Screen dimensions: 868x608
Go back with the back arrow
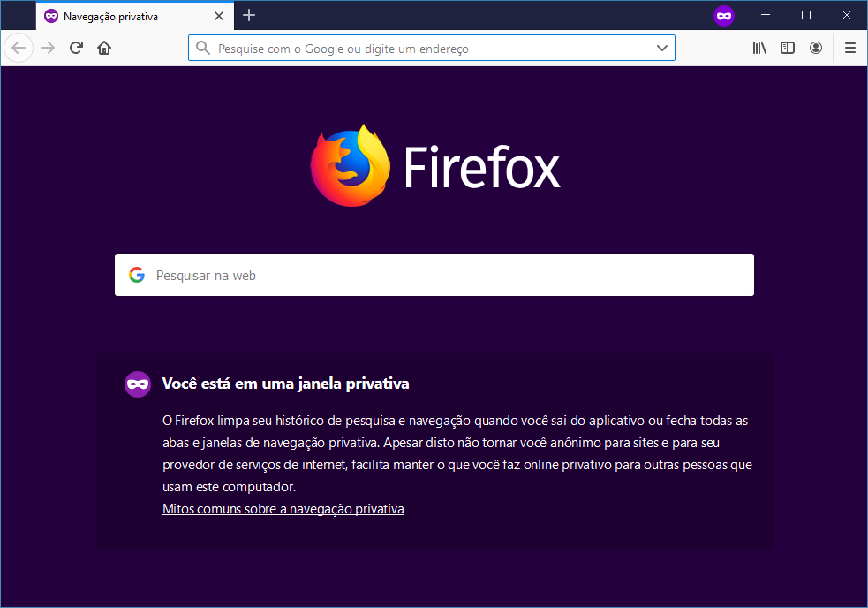(19, 49)
